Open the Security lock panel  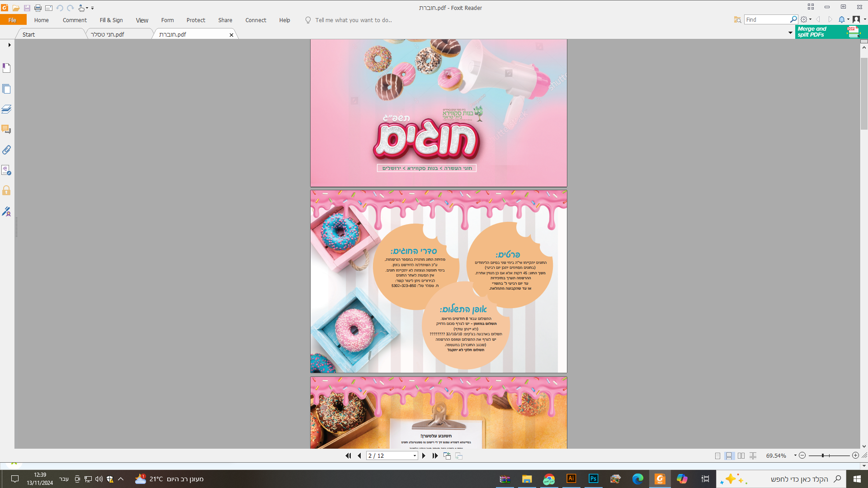6,190
